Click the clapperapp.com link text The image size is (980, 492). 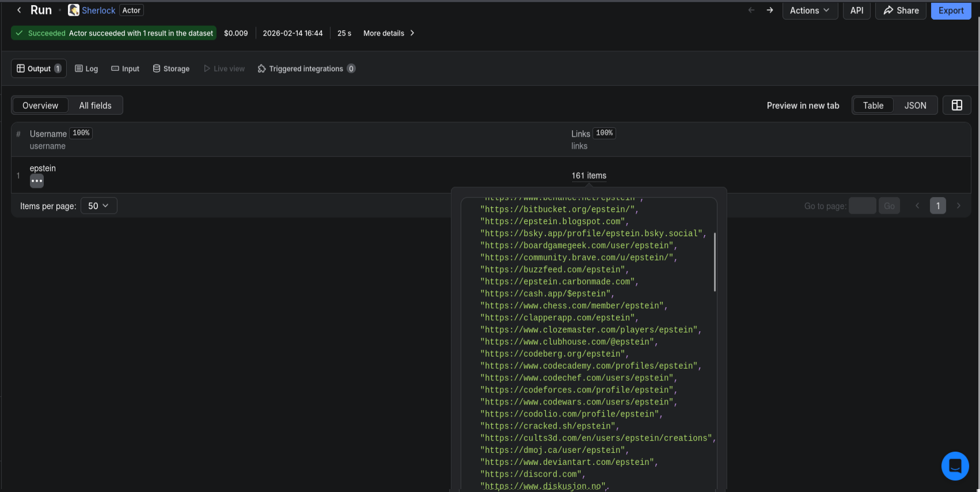click(x=557, y=319)
